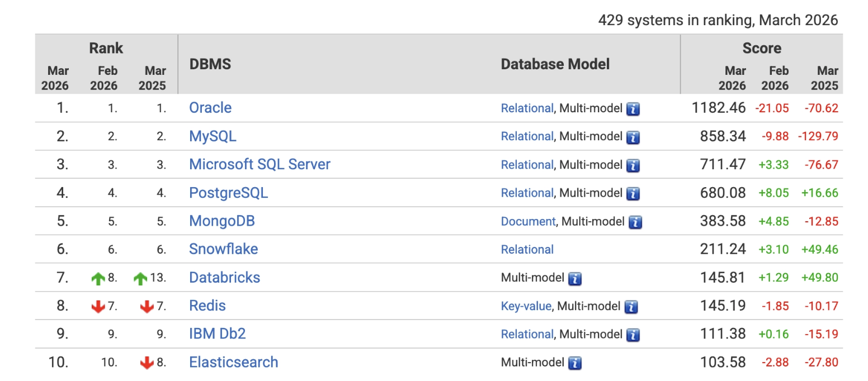The width and height of the screenshot is (868, 381).
Task: Open the PostgreSQL link
Action: 228,193
